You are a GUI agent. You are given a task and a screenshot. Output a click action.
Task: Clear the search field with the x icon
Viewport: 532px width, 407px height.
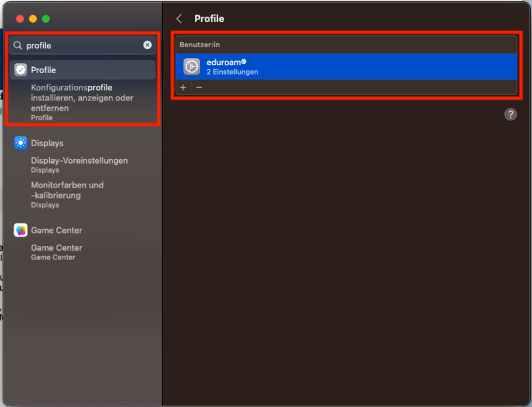pyautogui.click(x=147, y=45)
